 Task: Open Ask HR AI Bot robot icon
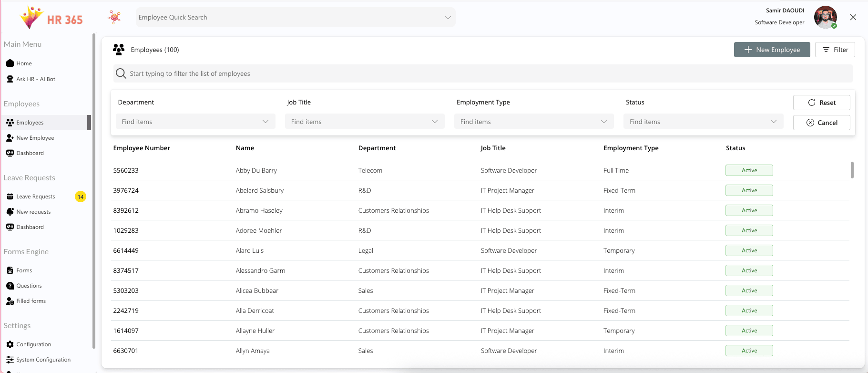10,79
